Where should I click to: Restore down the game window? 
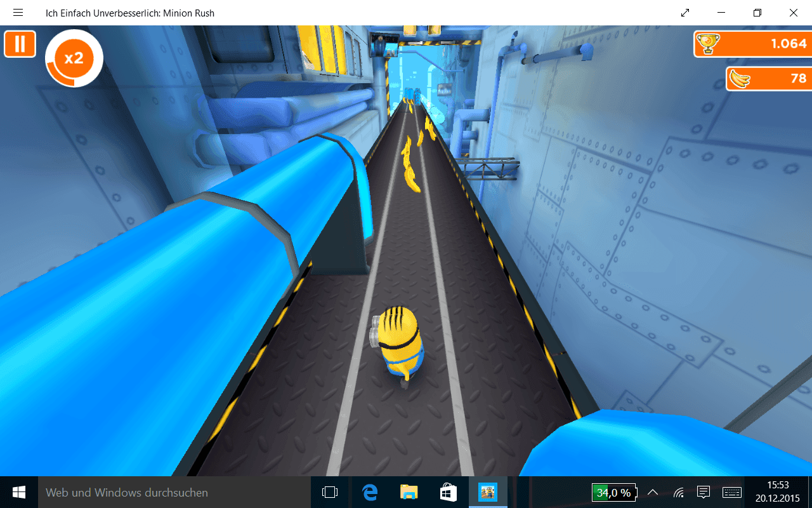(757, 13)
